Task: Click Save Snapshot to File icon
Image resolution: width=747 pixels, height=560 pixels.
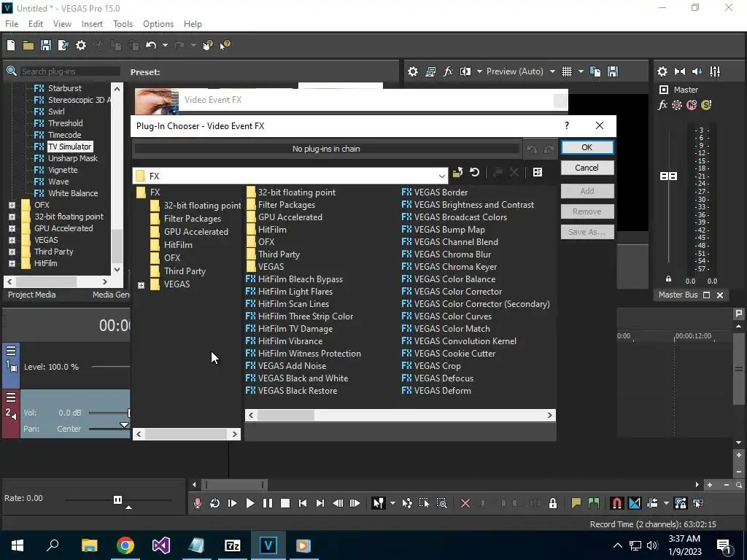Action: point(613,71)
